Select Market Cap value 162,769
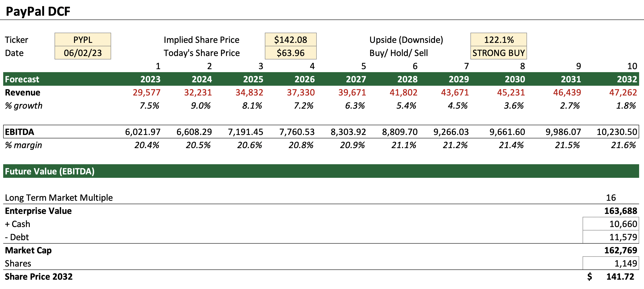 620,250
